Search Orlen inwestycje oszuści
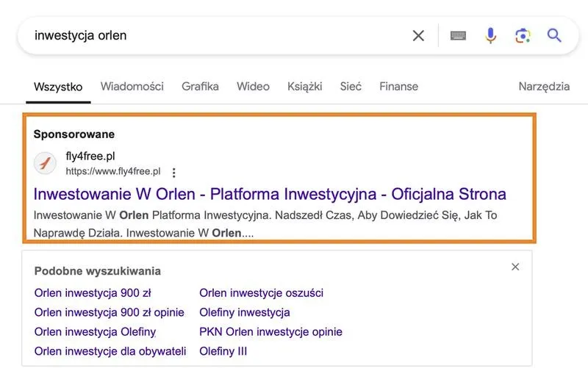Viewport: 588px width, 368px height. click(x=262, y=292)
